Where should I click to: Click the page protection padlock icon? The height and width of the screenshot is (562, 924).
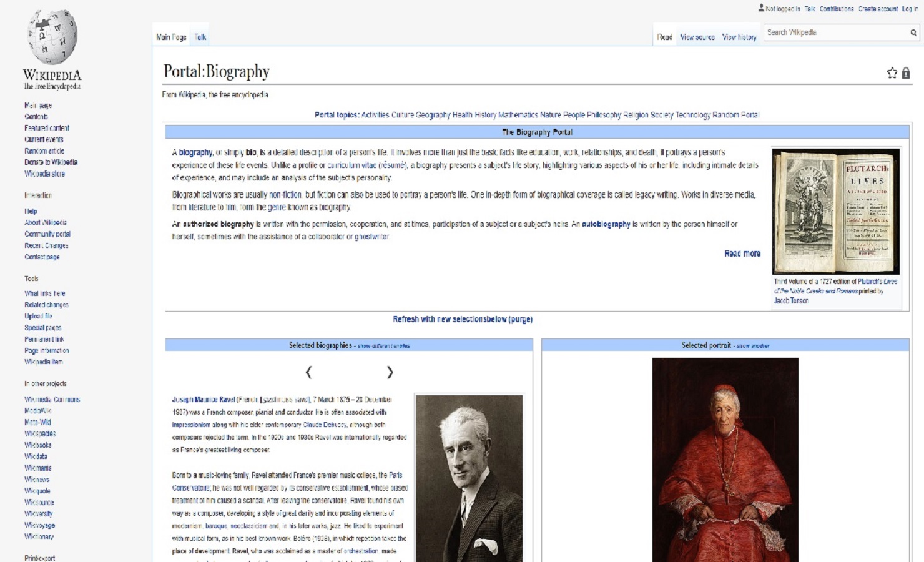(906, 73)
